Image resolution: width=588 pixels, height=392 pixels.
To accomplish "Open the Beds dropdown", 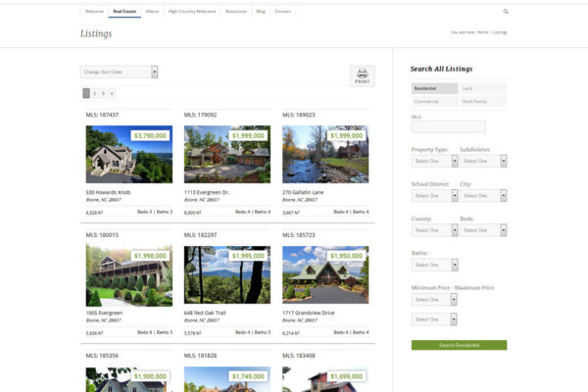I will tap(483, 230).
